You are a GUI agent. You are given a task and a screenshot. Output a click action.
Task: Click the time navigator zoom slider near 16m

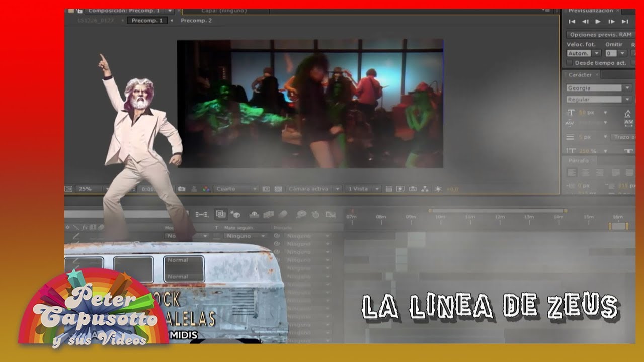tap(619, 226)
